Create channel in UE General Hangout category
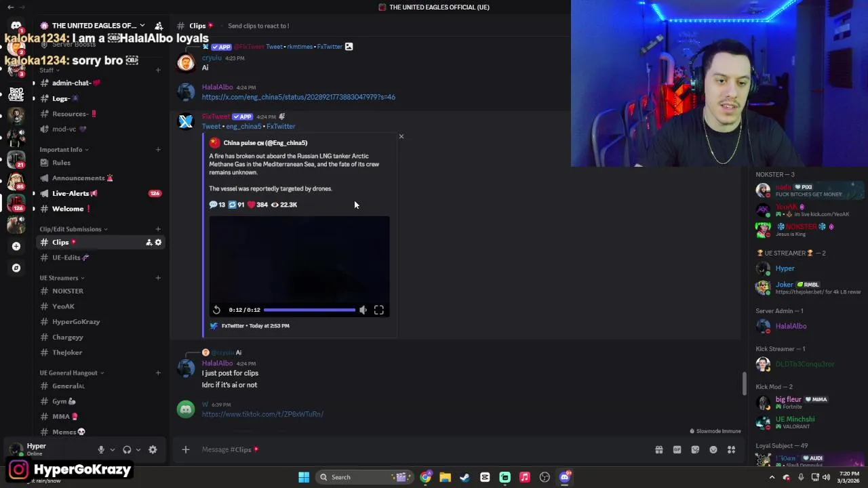 (158, 373)
